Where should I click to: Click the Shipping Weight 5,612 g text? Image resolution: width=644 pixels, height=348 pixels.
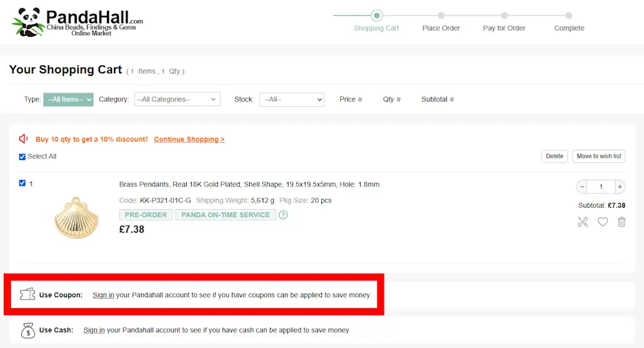pos(235,200)
